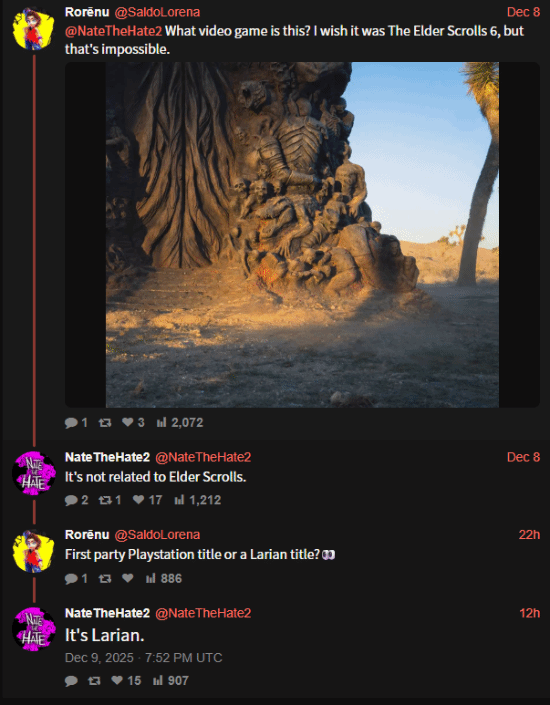Open NateTheHate2 avatar on "It's Larian." tweet

(x=34, y=629)
